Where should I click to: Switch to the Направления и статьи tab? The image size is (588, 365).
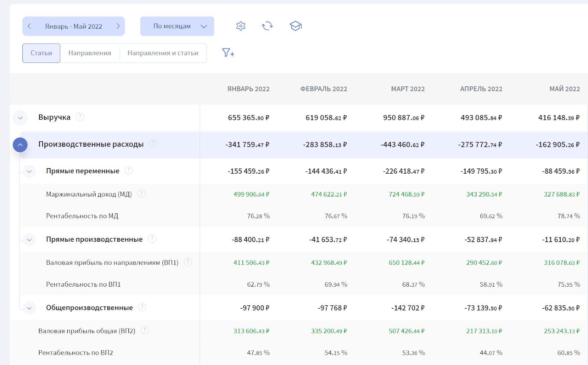point(163,53)
